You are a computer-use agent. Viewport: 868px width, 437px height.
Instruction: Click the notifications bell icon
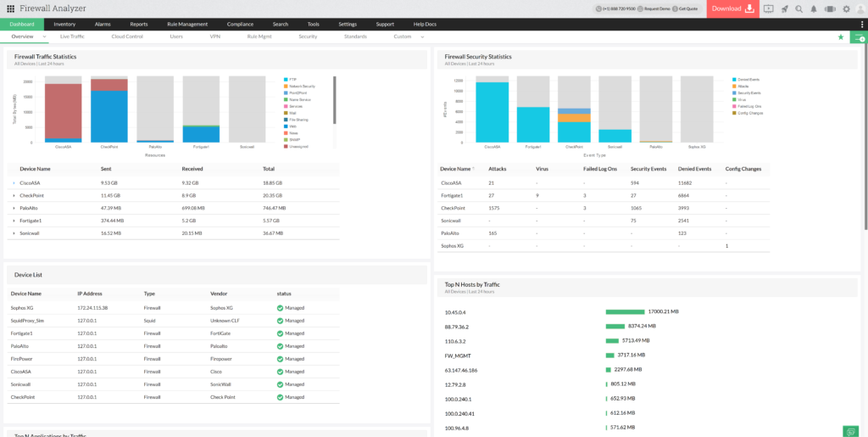pyautogui.click(x=814, y=8)
